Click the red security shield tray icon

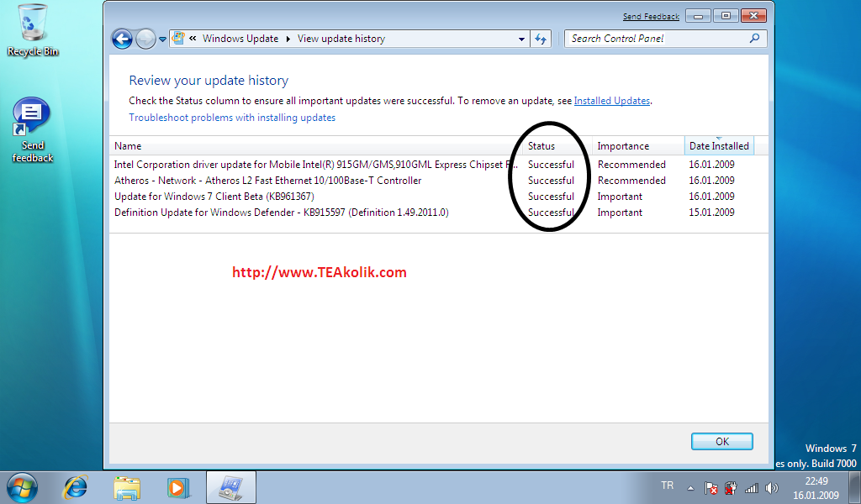pos(731,487)
